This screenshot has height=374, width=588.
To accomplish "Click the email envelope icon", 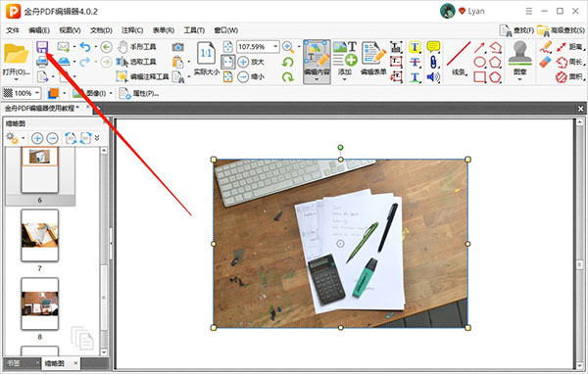I will click(x=64, y=47).
